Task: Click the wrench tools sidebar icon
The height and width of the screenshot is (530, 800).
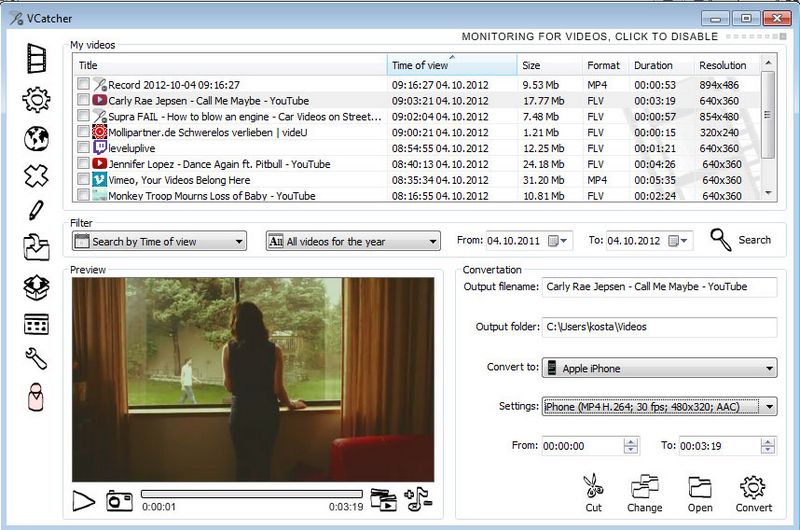Action: tap(36, 359)
